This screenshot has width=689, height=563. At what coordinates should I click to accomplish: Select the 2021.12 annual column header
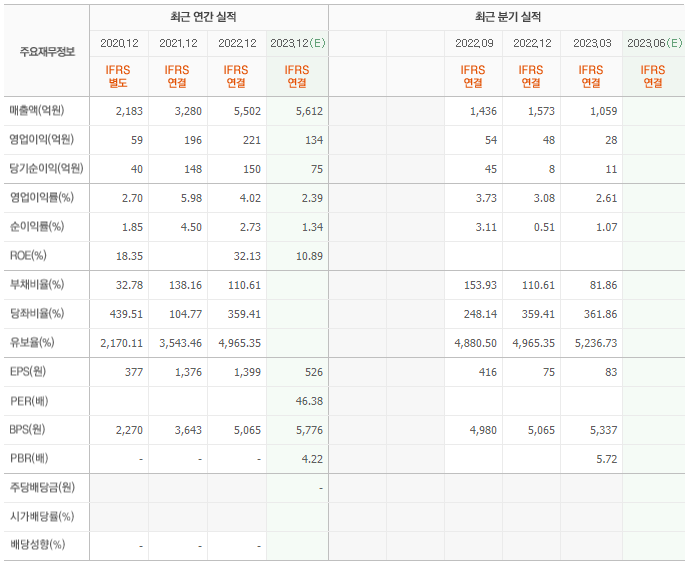178,43
